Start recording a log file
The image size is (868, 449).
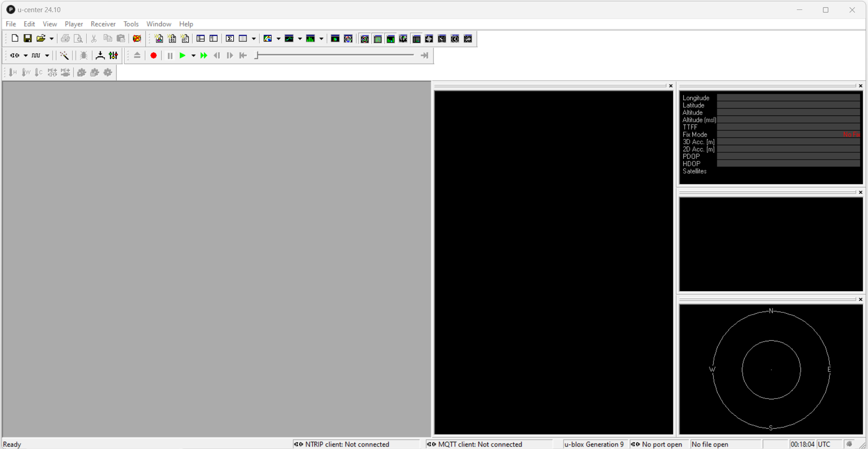click(153, 55)
